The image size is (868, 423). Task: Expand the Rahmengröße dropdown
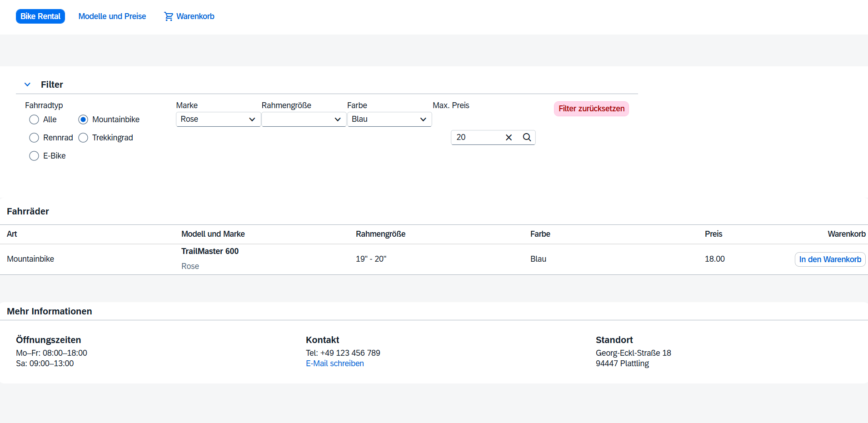point(304,119)
